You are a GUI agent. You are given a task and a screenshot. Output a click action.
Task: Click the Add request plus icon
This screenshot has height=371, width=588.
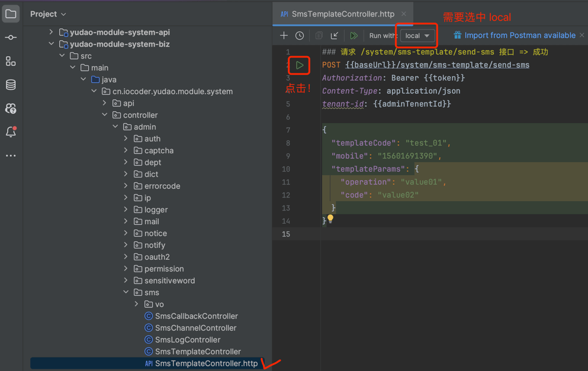tap(284, 36)
